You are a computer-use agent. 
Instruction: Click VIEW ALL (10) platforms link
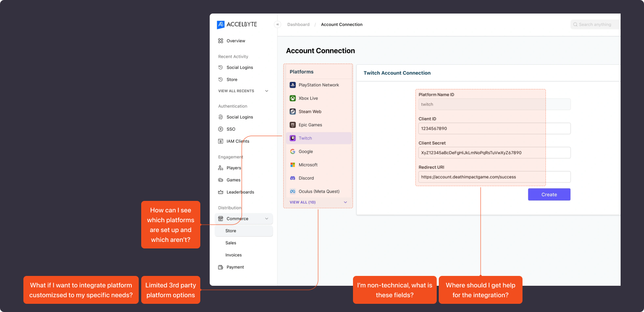pyautogui.click(x=303, y=202)
